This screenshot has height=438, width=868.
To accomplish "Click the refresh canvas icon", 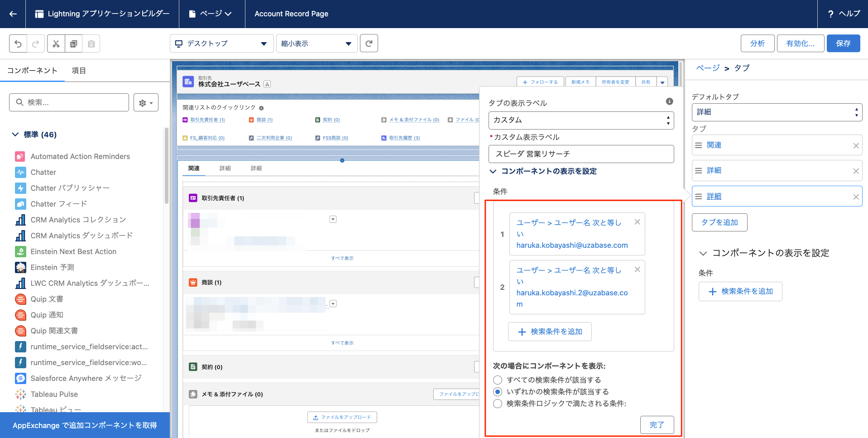I will (x=369, y=43).
